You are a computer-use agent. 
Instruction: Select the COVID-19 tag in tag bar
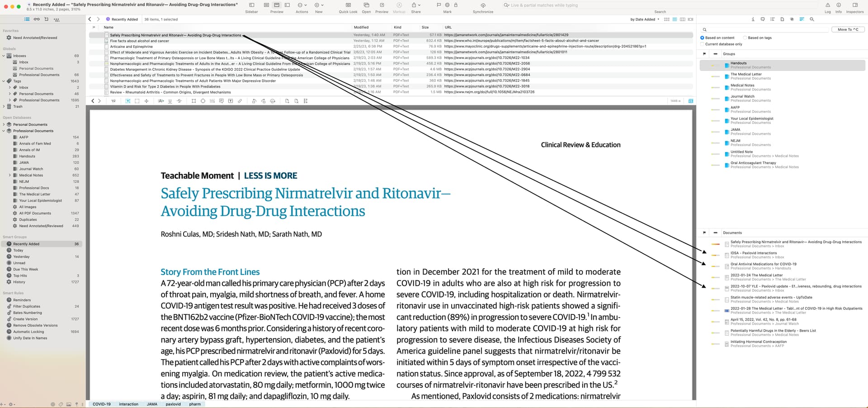click(101, 404)
